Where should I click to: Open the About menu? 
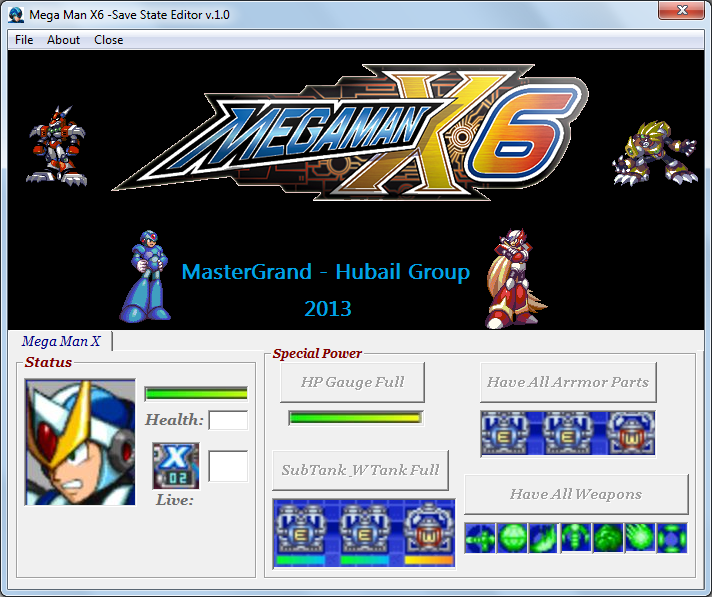[x=63, y=40]
